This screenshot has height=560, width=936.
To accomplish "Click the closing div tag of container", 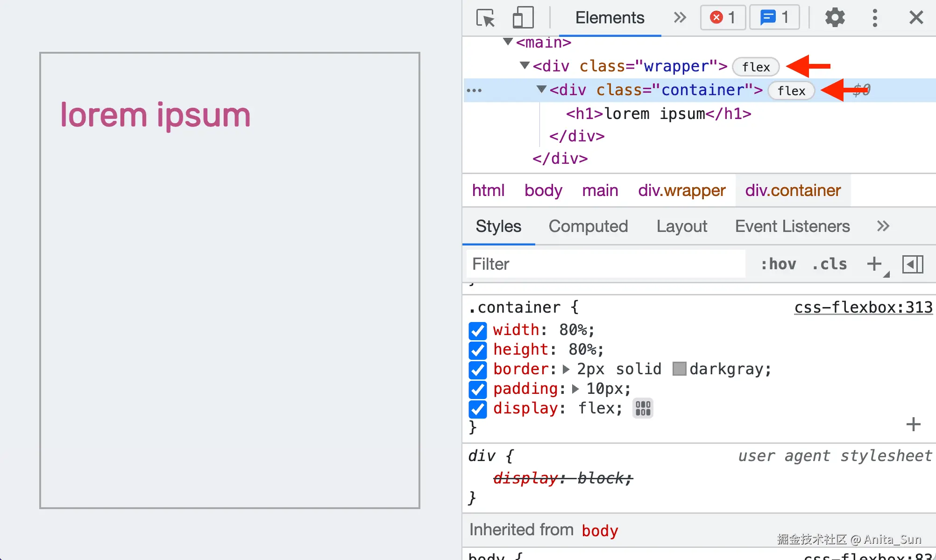I will pyautogui.click(x=577, y=136).
